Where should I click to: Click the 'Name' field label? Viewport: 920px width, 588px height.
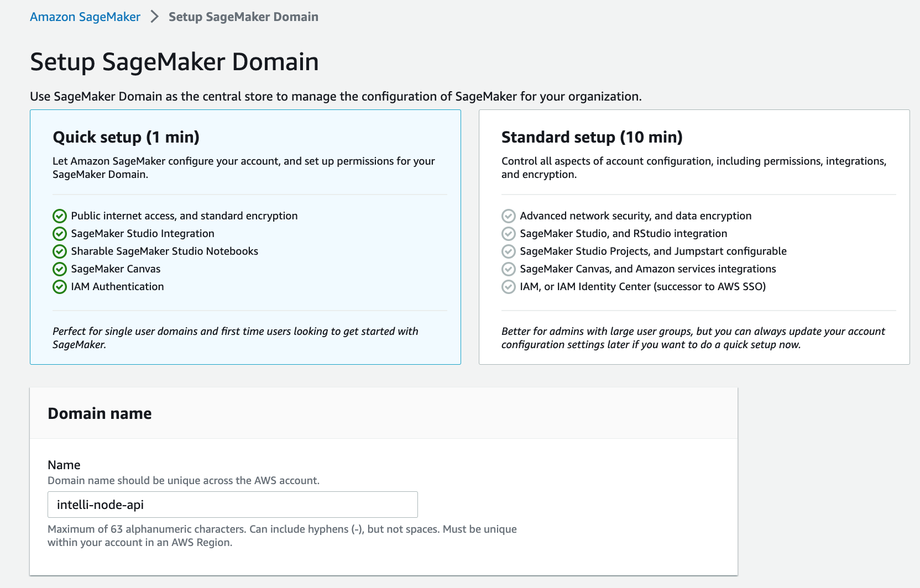[x=64, y=465]
